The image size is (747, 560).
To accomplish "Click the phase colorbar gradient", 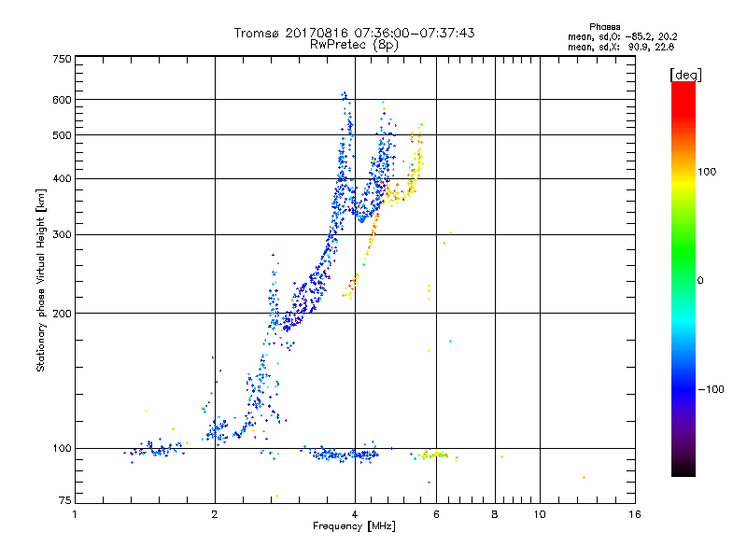I will (684, 278).
